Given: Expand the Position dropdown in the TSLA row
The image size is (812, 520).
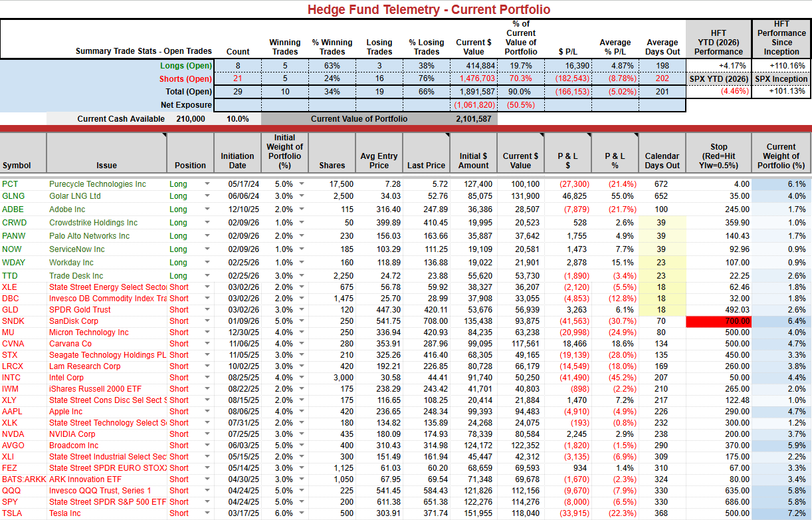Looking at the screenshot, I should coord(207,513).
